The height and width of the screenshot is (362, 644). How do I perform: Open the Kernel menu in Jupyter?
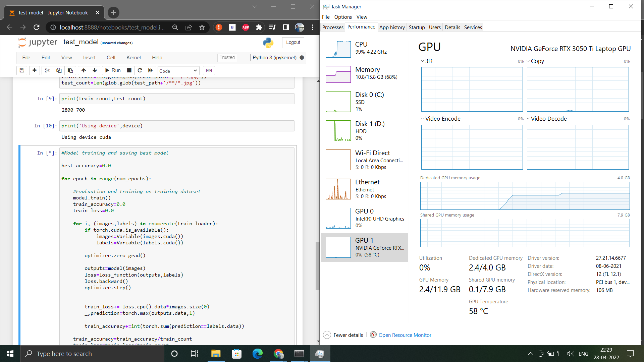coord(133,58)
